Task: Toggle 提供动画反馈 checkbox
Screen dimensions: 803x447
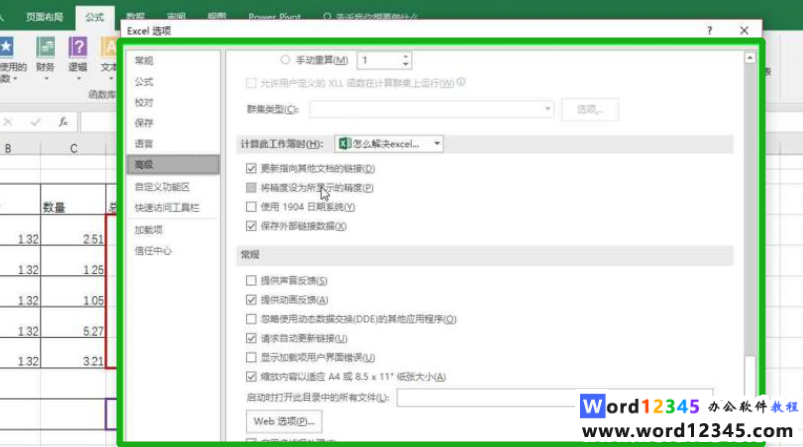Action: pyautogui.click(x=251, y=300)
